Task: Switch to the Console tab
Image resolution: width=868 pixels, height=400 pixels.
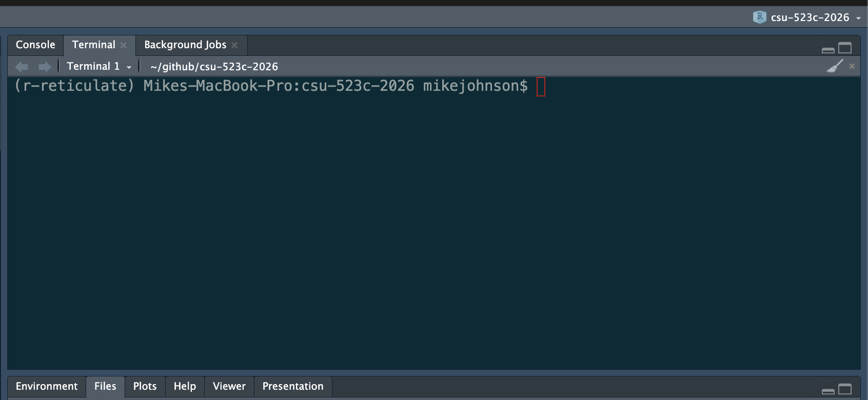Action: coord(35,45)
